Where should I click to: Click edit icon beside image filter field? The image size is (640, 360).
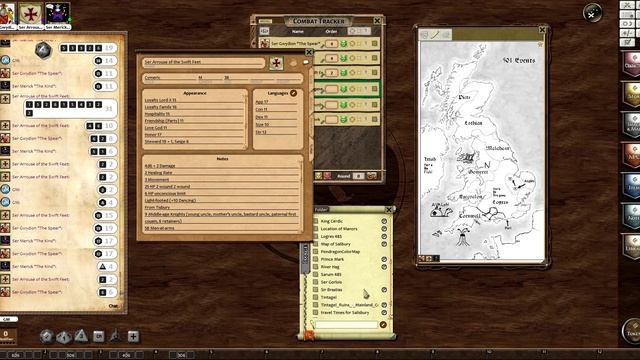(x=383, y=324)
